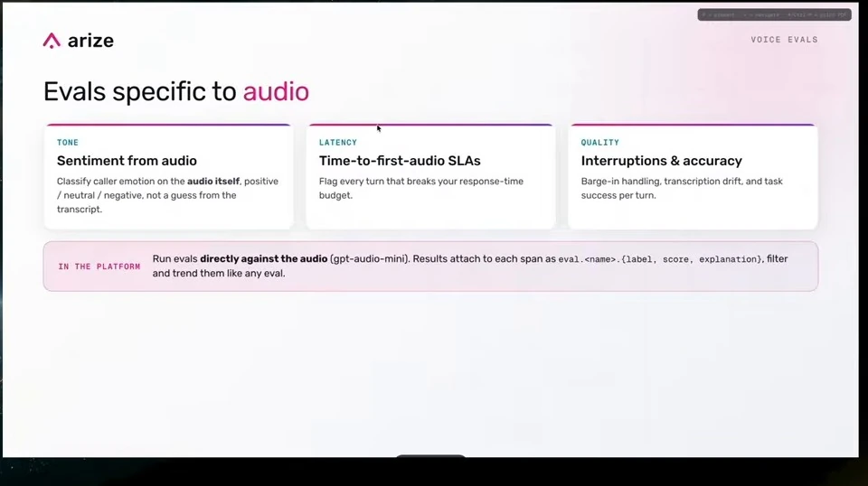Viewport: 868px width, 486px height.
Task: Click the '(gpt-audio-mini)' model name
Action: (x=369, y=258)
